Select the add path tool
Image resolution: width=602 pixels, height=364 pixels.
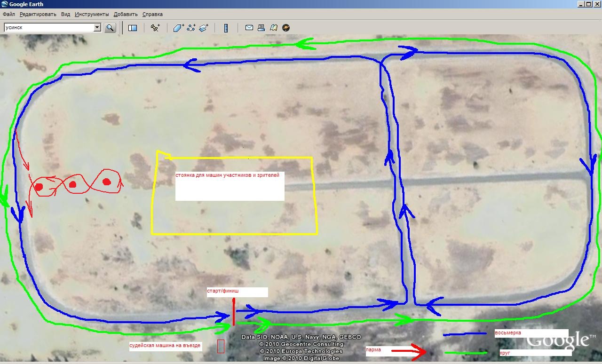point(191,28)
